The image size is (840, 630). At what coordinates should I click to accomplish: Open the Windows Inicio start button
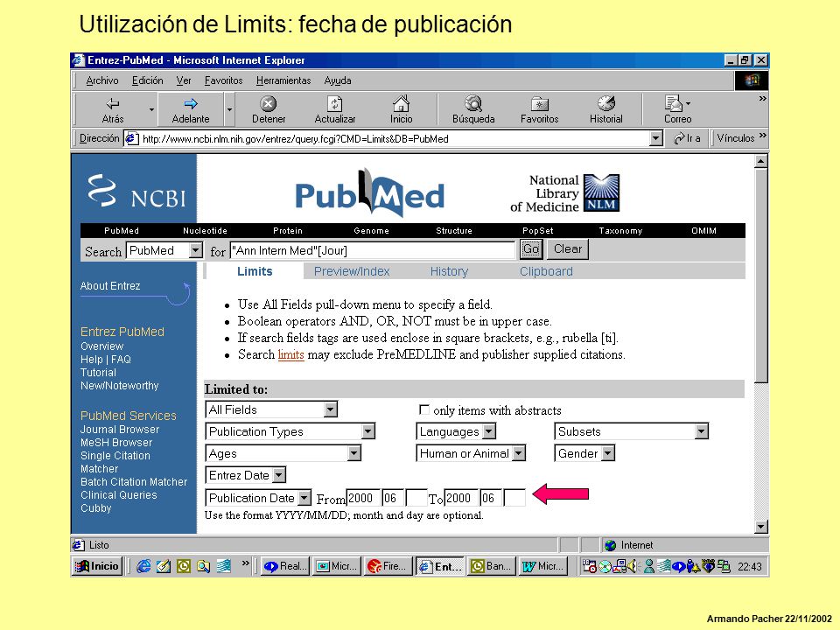pos(97,566)
